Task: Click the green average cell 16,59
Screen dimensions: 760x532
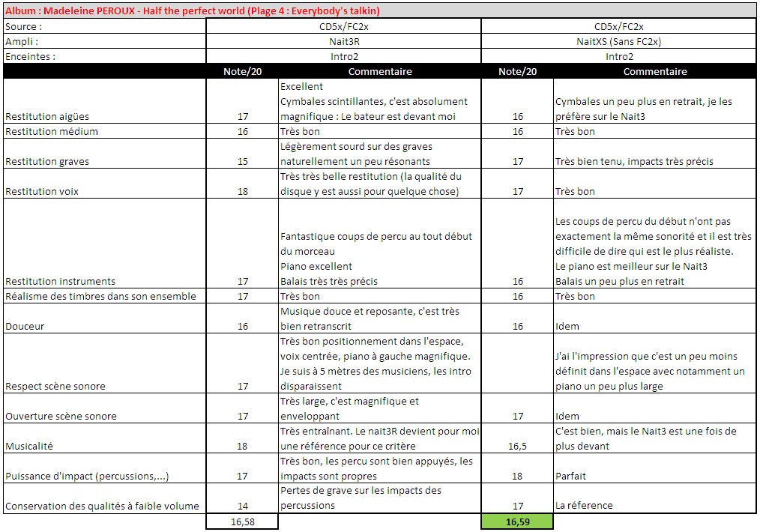Action: [517, 522]
